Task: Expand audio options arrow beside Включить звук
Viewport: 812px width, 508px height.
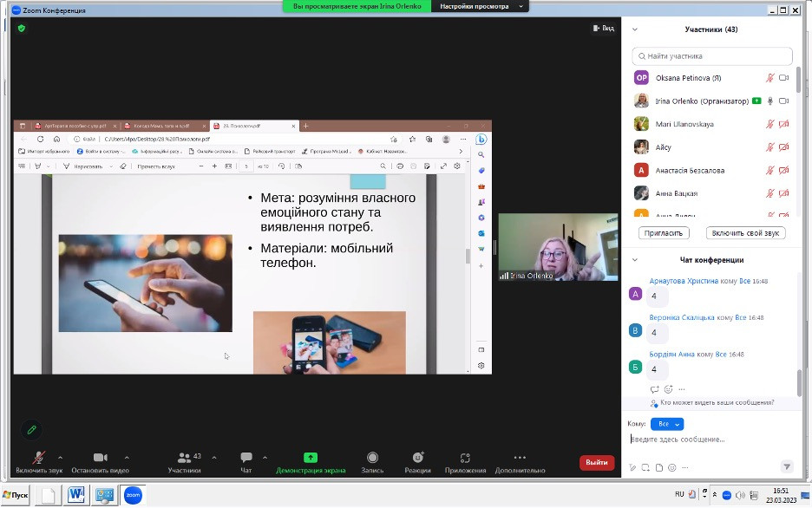Action: [60, 458]
